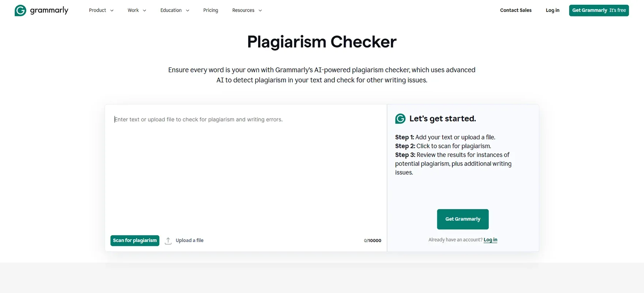This screenshot has height=293, width=644.
Task: Click the Scan for plagiarism button
Action: pyautogui.click(x=135, y=240)
